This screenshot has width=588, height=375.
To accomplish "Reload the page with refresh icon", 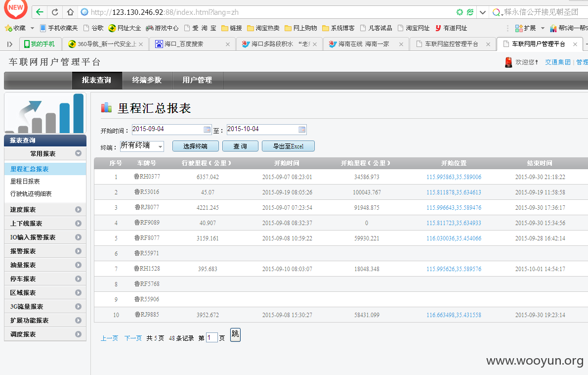I will pyautogui.click(x=55, y=12).
